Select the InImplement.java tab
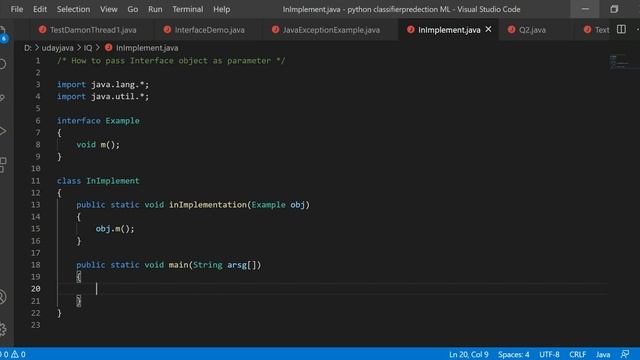Screen dimensions: 640x360 449,30
